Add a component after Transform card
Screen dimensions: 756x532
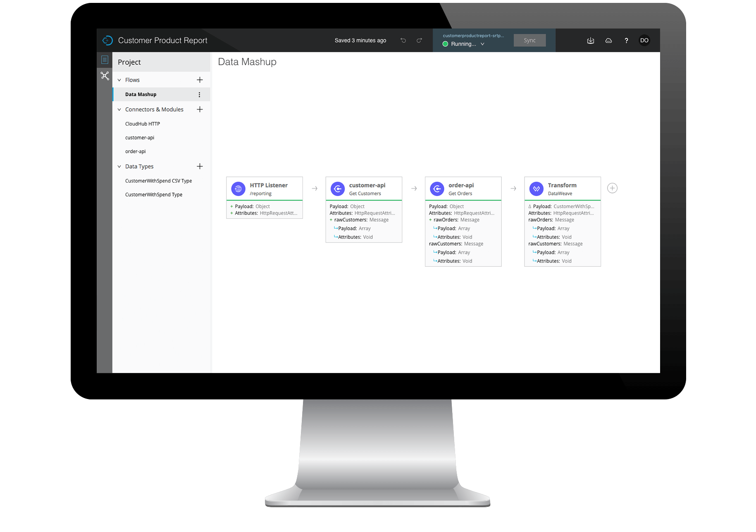(612, 188)
